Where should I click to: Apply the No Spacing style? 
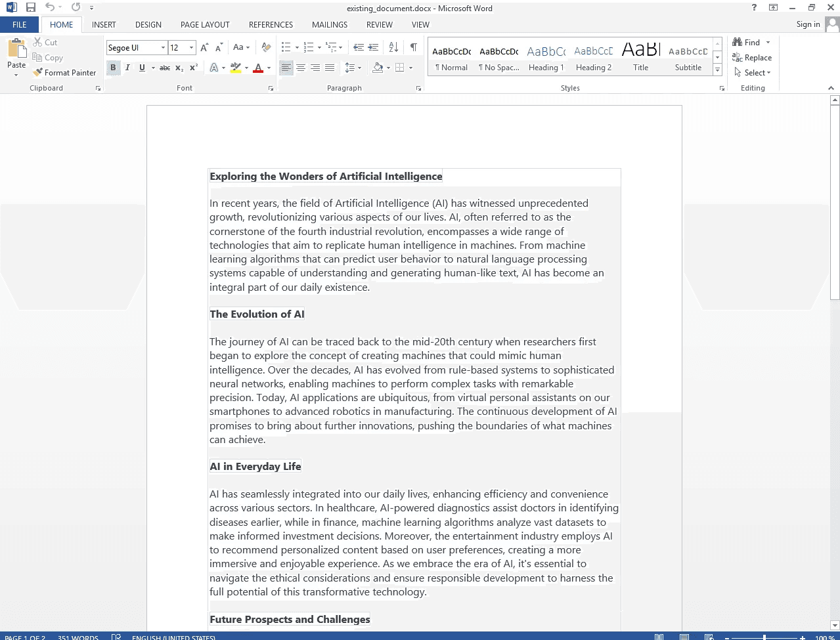[x=499, y=58]
